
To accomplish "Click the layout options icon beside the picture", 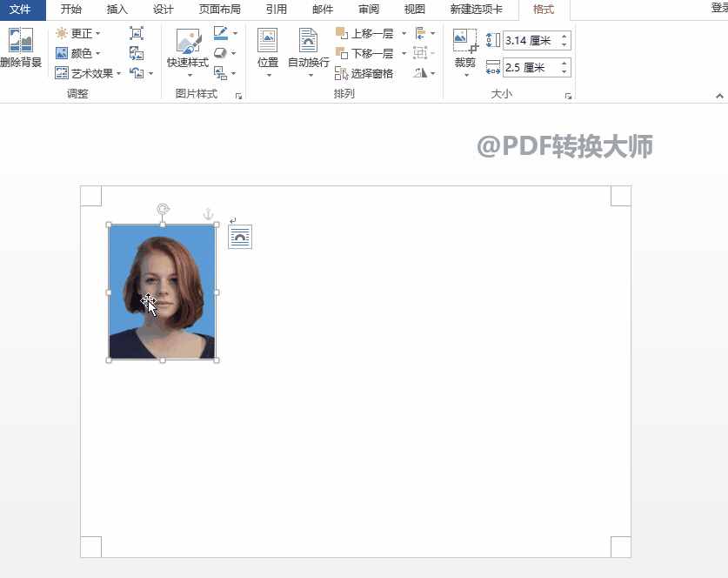I will (x=240, y=237).
